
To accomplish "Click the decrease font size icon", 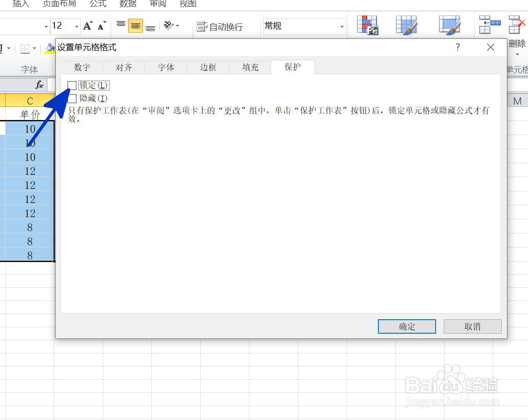I will 101,26.
